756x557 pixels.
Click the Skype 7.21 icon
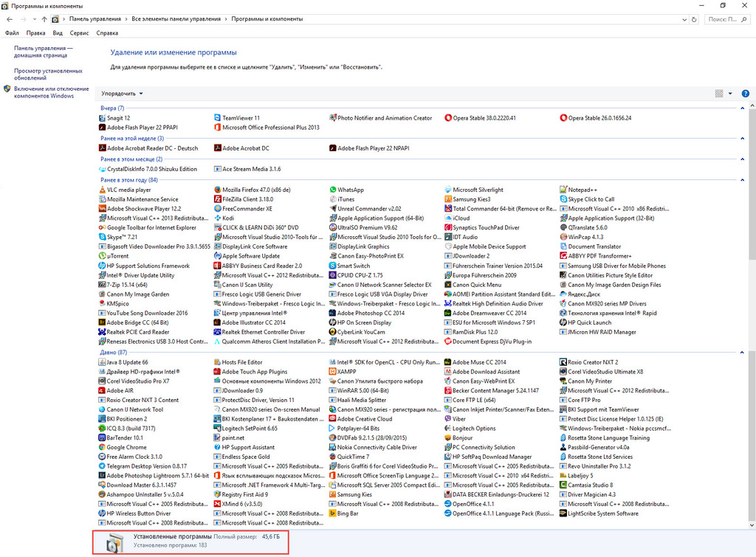(102, 237)
